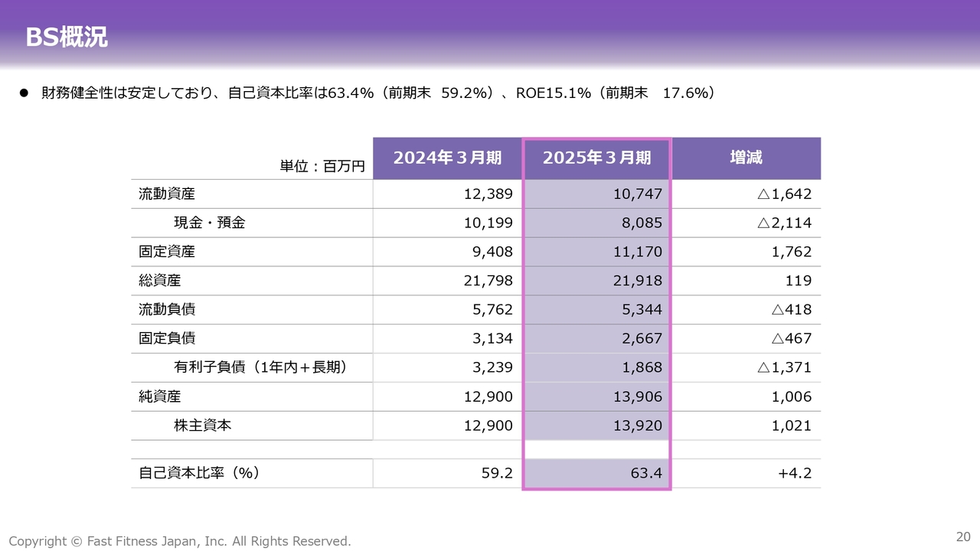Click the change 1,021 for 株主資本
This screenshot has height=551, width=980.
coord(792,425)
